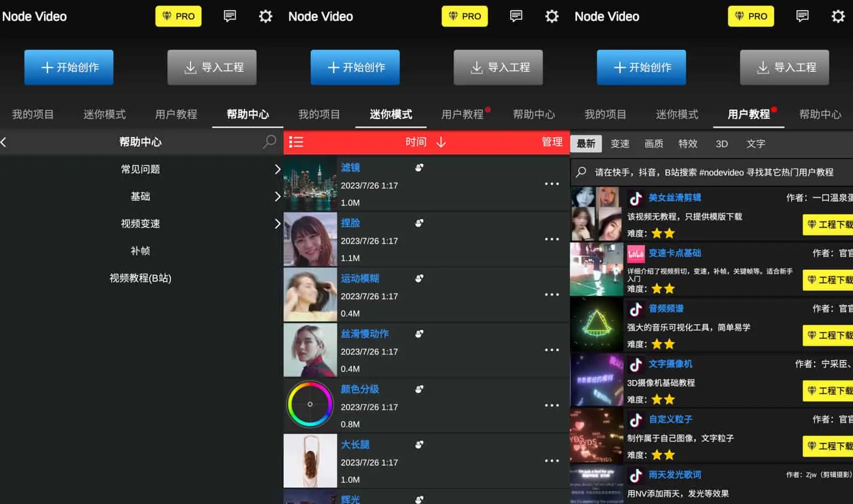Expand the 常见问题 section

point(277,169)
